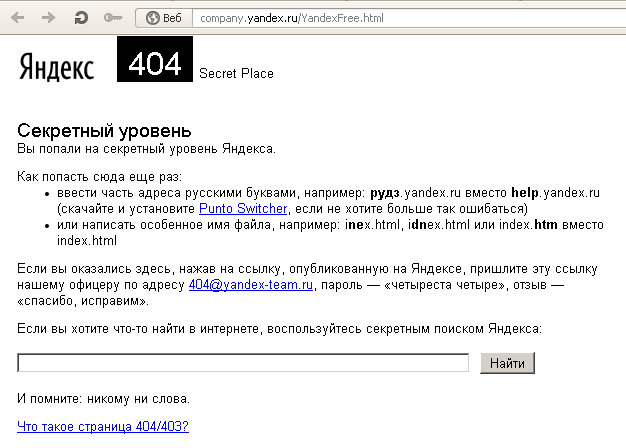This screenshot has height=448, width=626.
Task: Open the Что такое страница 404/403? link
Action: tap(103, 426)
